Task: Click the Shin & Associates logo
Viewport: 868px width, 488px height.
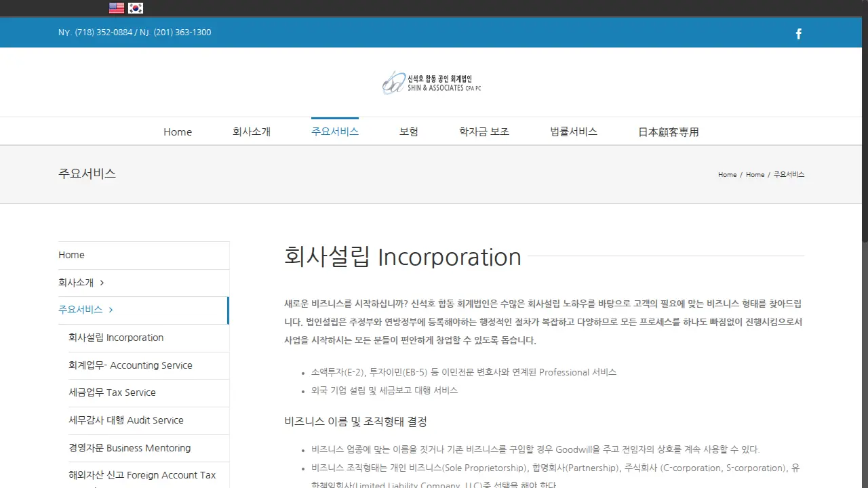Action: point(431,83)
